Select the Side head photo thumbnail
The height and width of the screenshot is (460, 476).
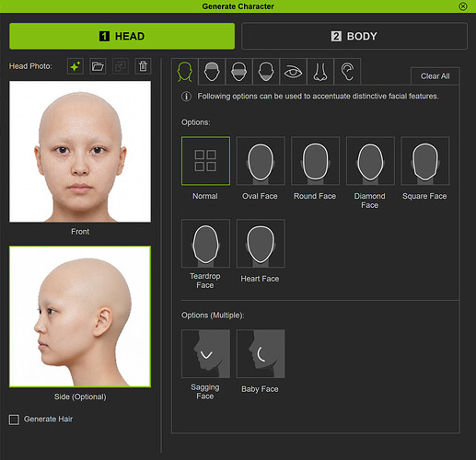(x=80, y=316)
